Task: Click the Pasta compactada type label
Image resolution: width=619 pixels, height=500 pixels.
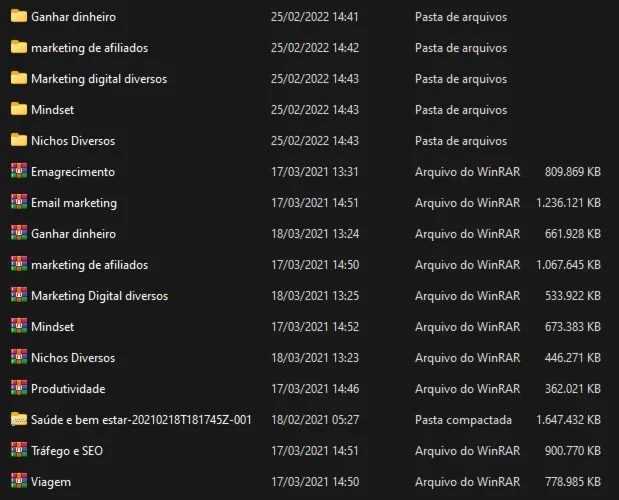Action: click(463, 420)
